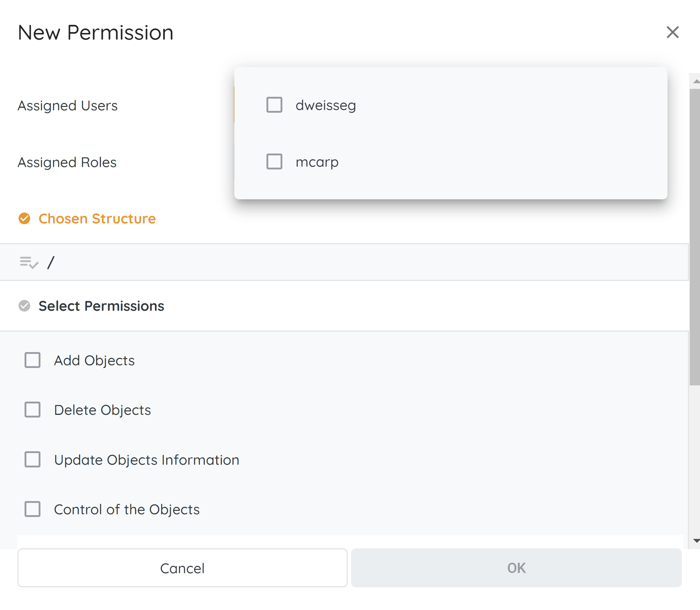This screenshot has width=700, height=610.
Task: Click the Assigned Roles label
Action: [x=67, y=162]
